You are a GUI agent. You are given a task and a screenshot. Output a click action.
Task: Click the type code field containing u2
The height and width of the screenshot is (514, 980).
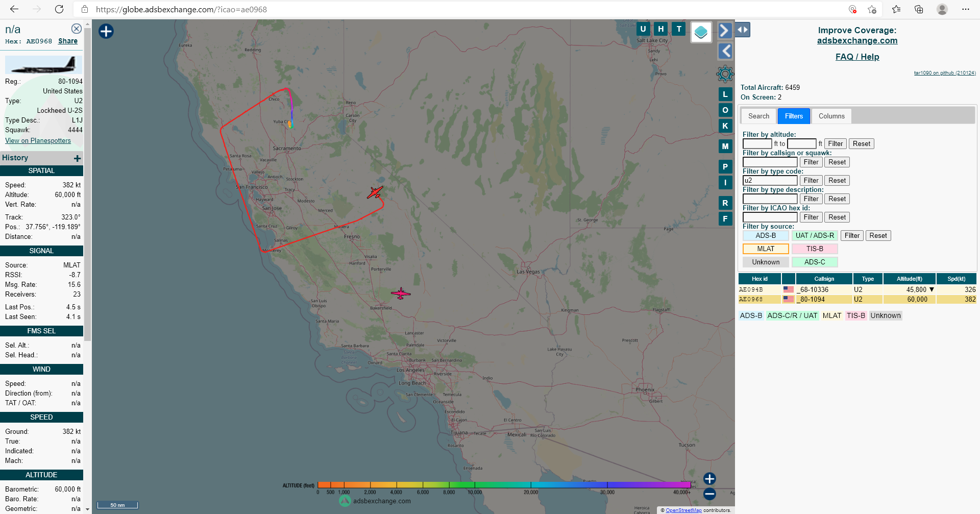click(770, 181)
